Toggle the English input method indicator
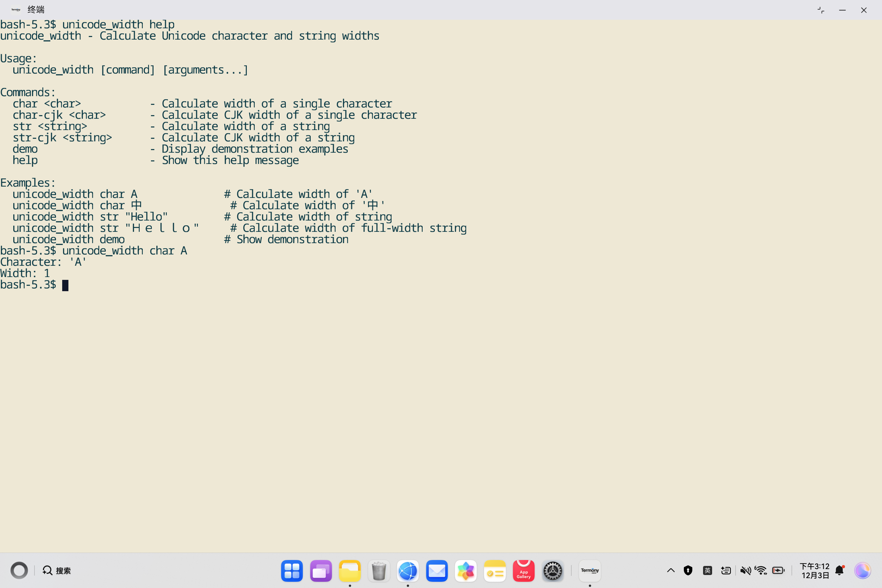The width and height of the screenshot is (882, 588). click(707, 571)
